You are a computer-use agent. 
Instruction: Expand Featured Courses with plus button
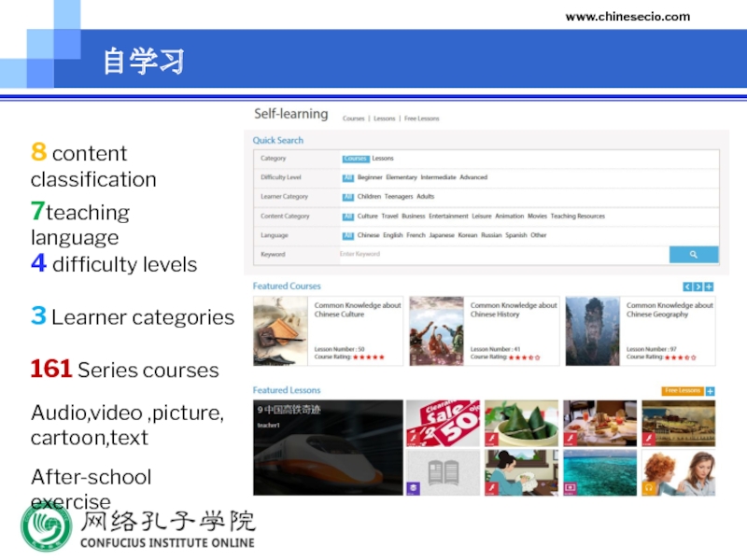pos(710,287)
